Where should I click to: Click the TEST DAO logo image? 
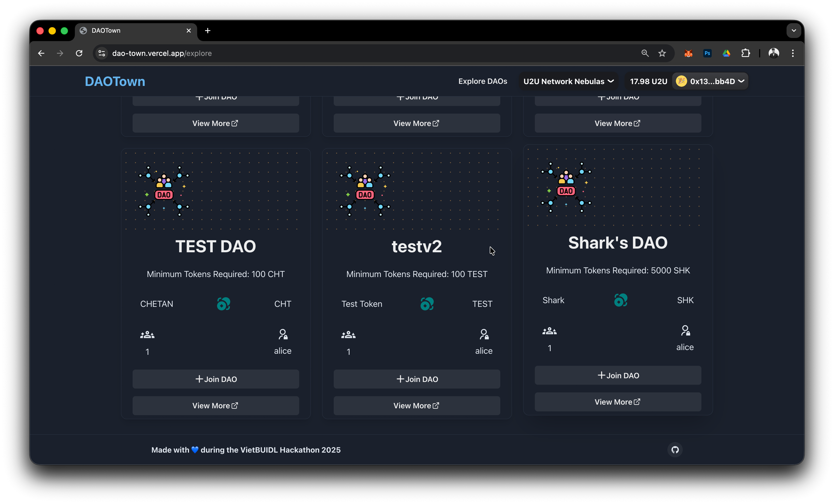point(164,191)
